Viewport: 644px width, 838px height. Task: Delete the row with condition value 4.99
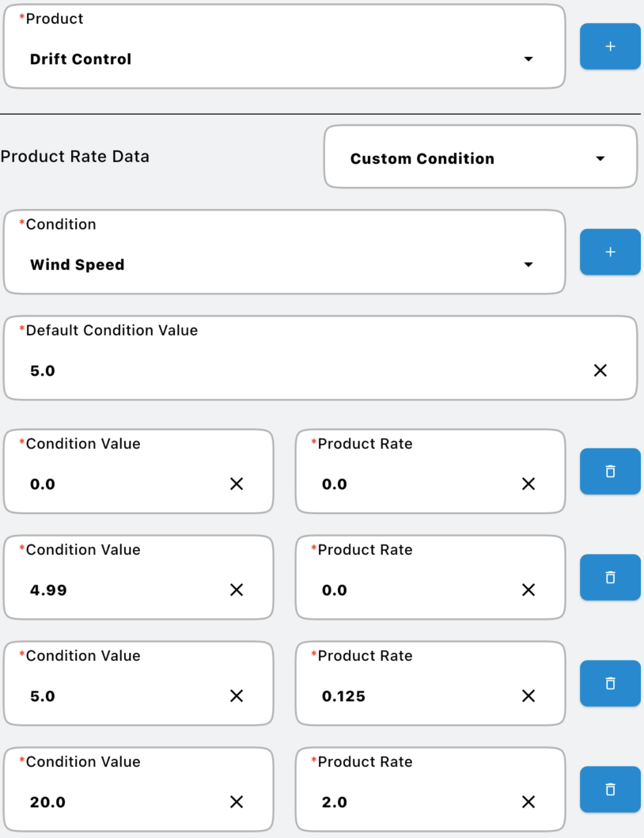point(609,578)
